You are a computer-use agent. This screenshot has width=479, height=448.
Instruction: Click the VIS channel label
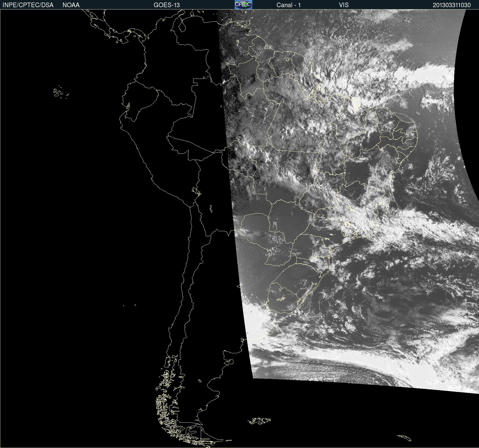point(344,5)
